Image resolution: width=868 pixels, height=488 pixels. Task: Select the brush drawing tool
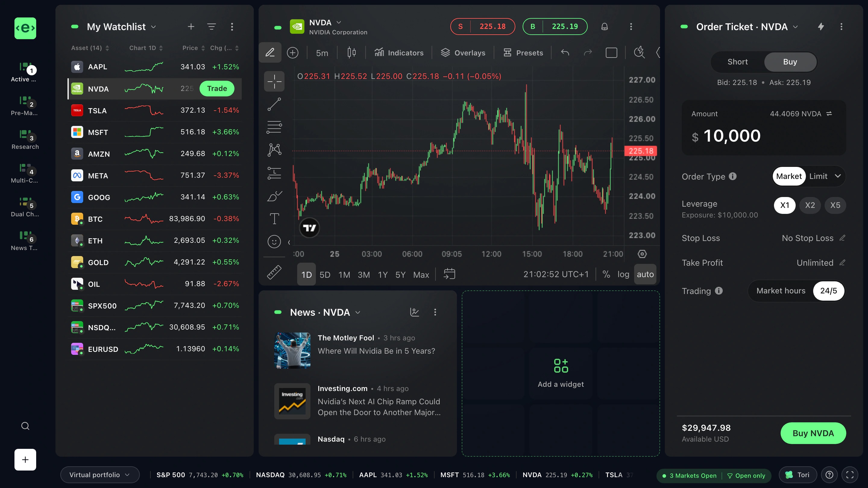tap(274, 196)
